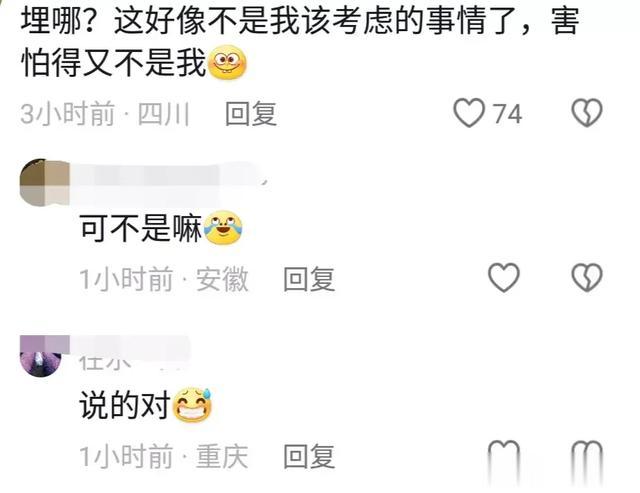640x493 pixels.
Task: Open the Anhui commenter's avatar
Action: click(x=43, y=182)
